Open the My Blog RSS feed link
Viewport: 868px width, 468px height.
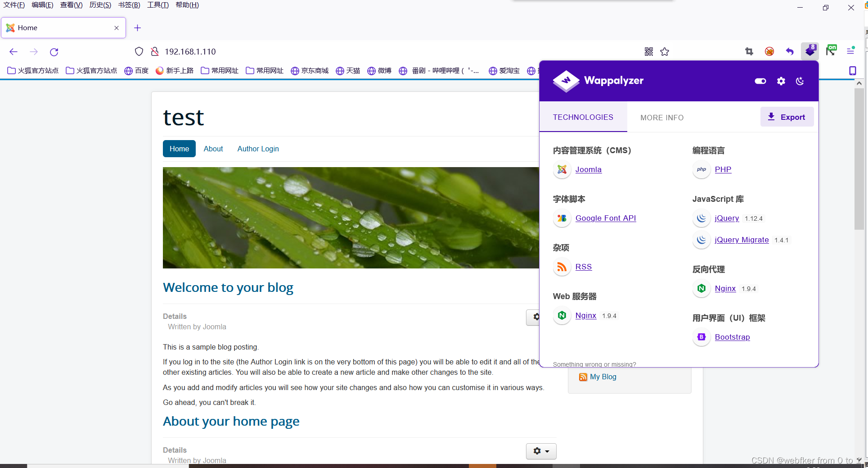click(603, 377)
